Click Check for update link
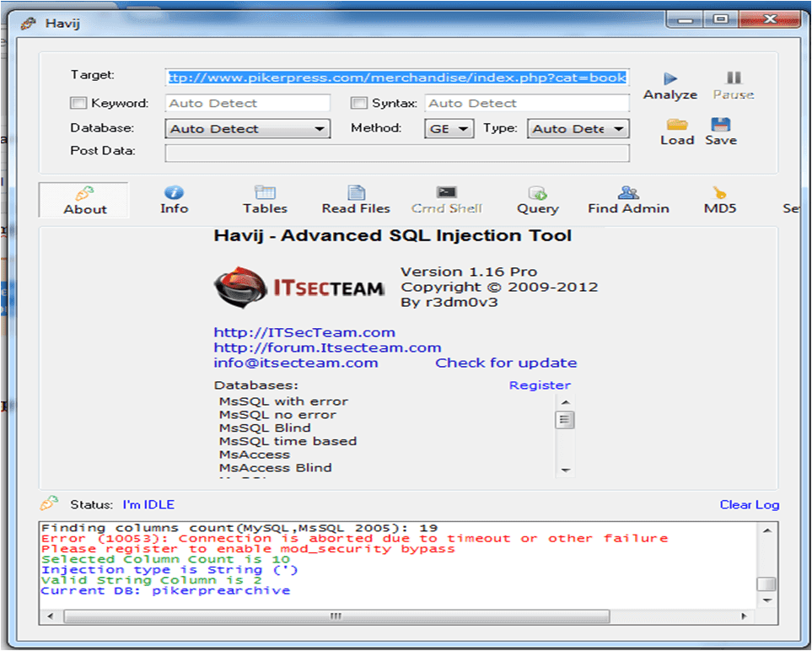The width and height of the screenshot is (812, 651). (x=505, y=363)
